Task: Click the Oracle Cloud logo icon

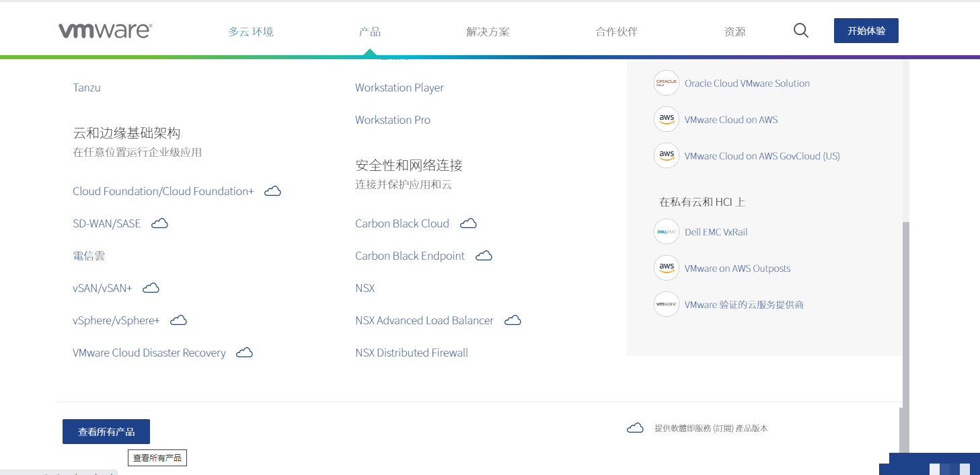Action: pyautogui.click(x=667, y=83)
